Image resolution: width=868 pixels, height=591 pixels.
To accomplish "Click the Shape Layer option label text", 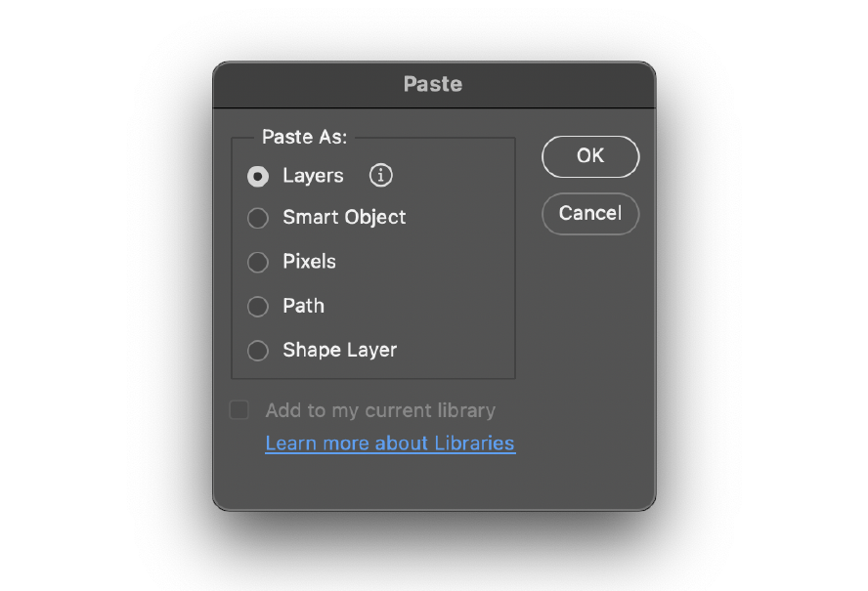I will (x=340, y=351).
